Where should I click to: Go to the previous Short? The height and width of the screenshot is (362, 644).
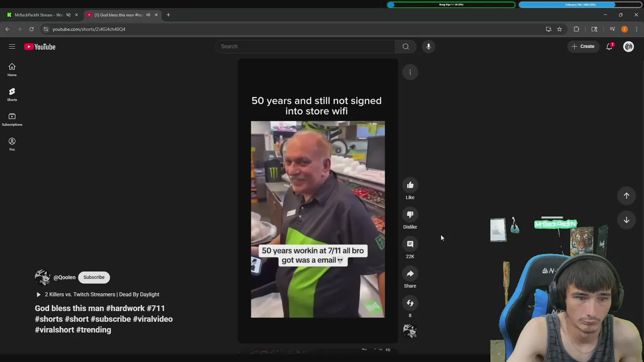pyautogui.click(x=626, y=196)
